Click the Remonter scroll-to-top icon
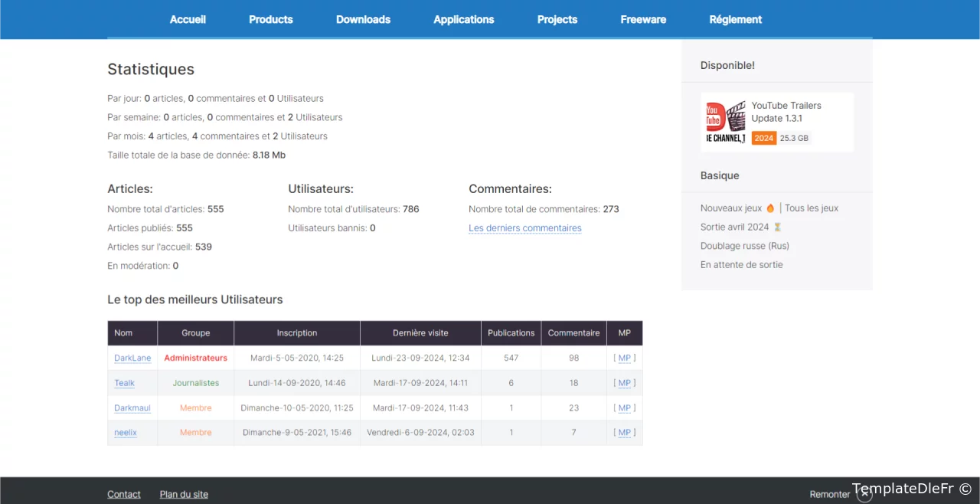980x504 pixels. pos(865,494)
